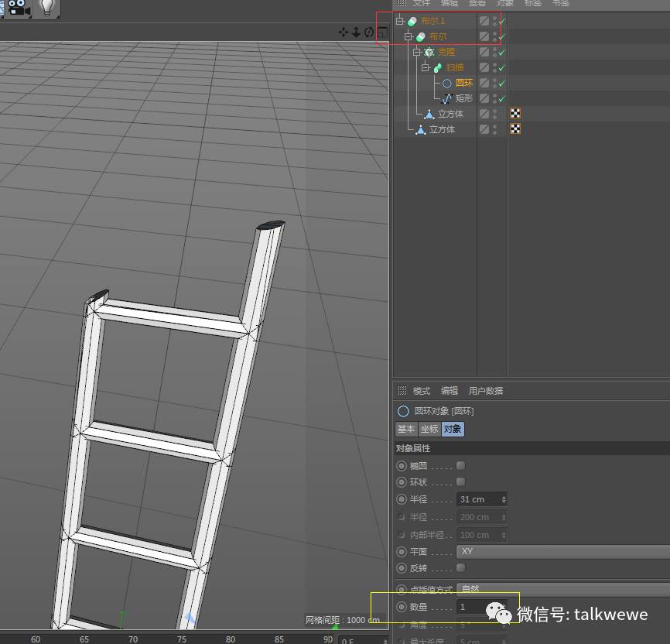The image size is (670, 644).
Task: Click the viewport rotate camera icon
Action: pos(369,32)
